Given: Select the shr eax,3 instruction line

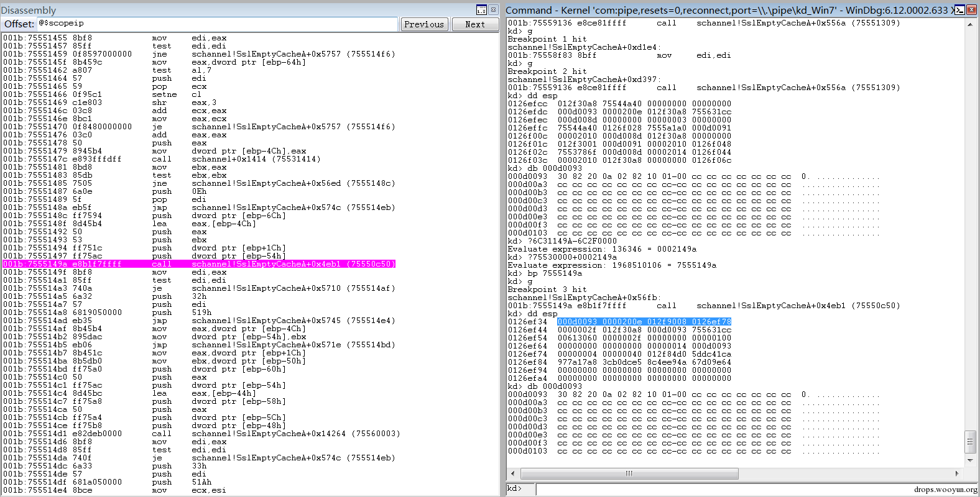Looking at the screenshot, I should coord(110,103).
